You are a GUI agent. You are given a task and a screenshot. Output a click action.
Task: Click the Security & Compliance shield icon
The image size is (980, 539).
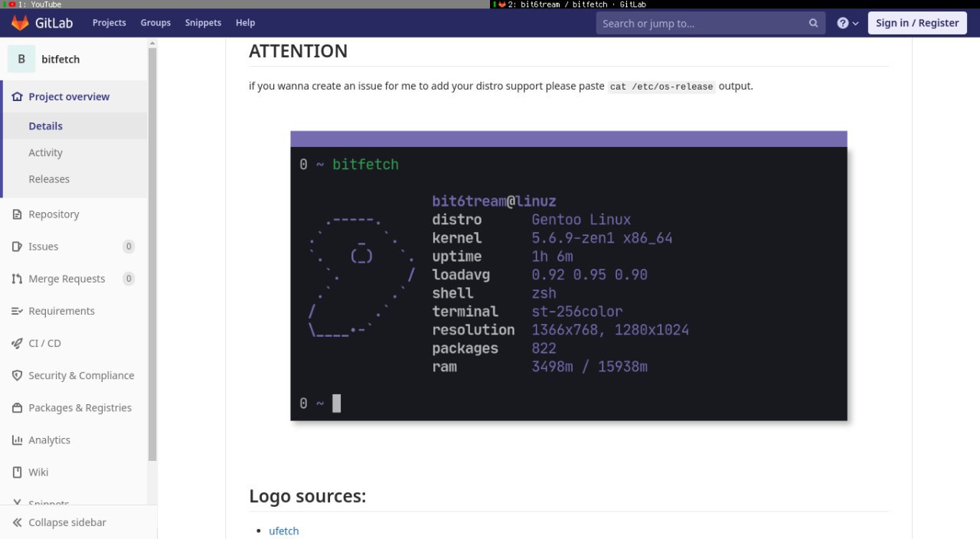point(17,375)
